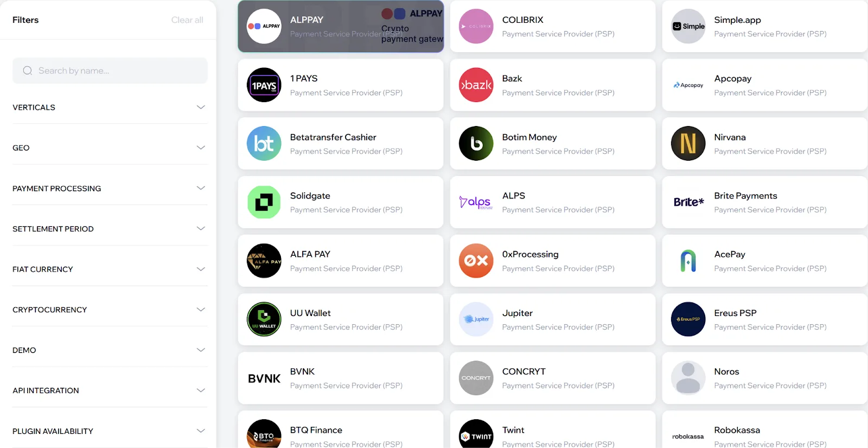Open the ALPPAY highlighted provider card
The image size is (868, 448).
pos(341,26)
